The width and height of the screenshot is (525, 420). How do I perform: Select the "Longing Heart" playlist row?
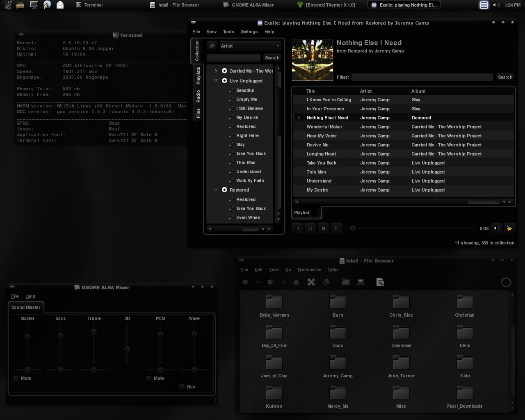(x=403, y=154)
